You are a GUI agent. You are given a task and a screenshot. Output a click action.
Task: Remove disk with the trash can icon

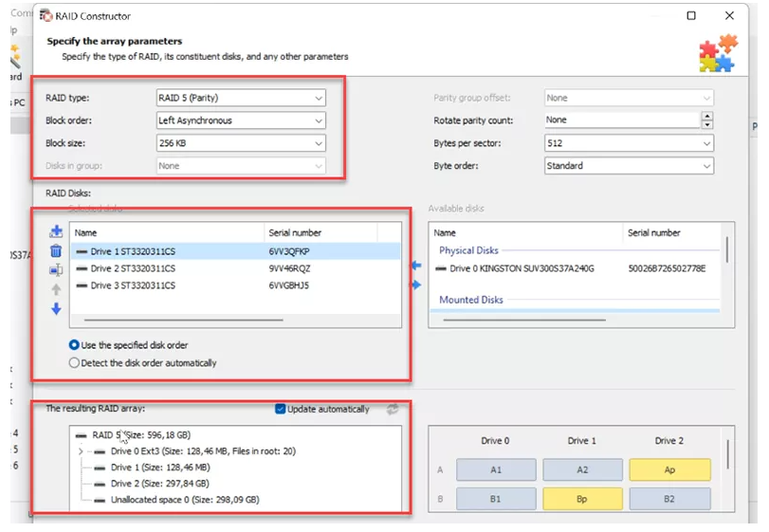click(56, 250)
